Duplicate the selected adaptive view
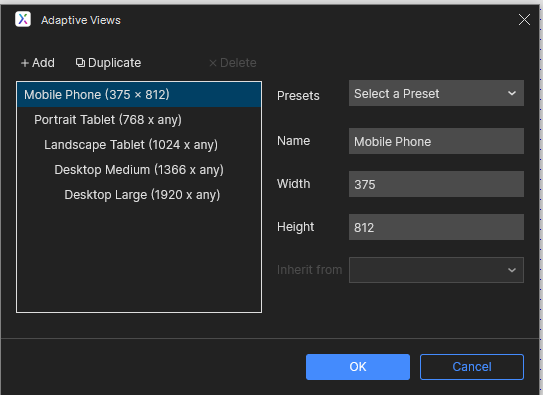 108,63
